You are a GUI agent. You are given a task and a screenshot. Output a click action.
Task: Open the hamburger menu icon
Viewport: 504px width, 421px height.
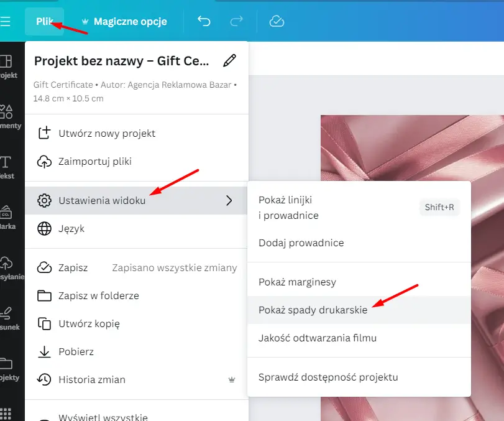point(6,22)
